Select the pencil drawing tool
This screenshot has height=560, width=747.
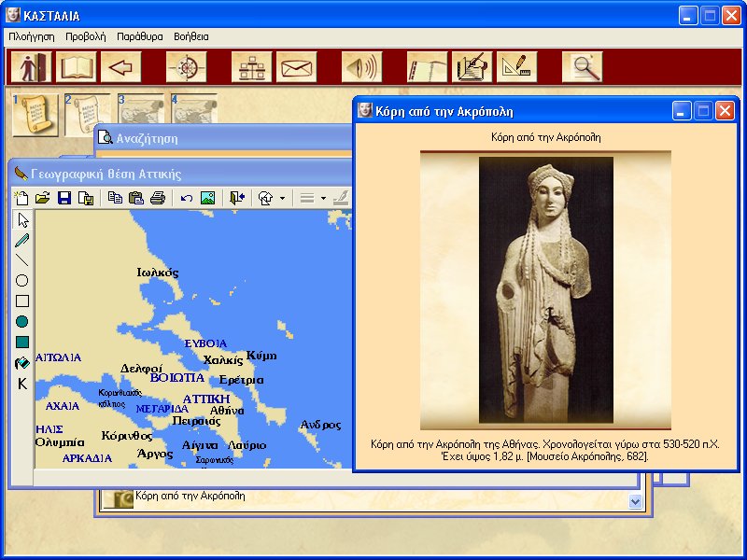point(22,241)
